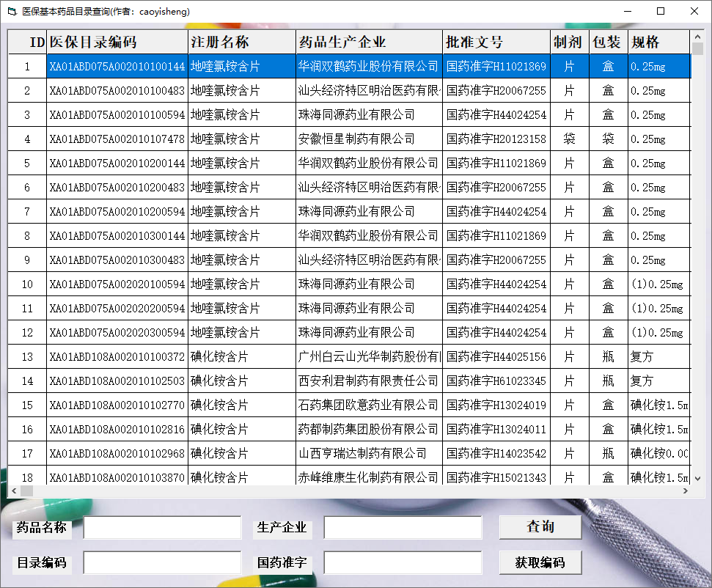Click 国药准字H61023345 cell in row 14
The image size is (712, 588).
pyautogui.click(x=496, y=381)
